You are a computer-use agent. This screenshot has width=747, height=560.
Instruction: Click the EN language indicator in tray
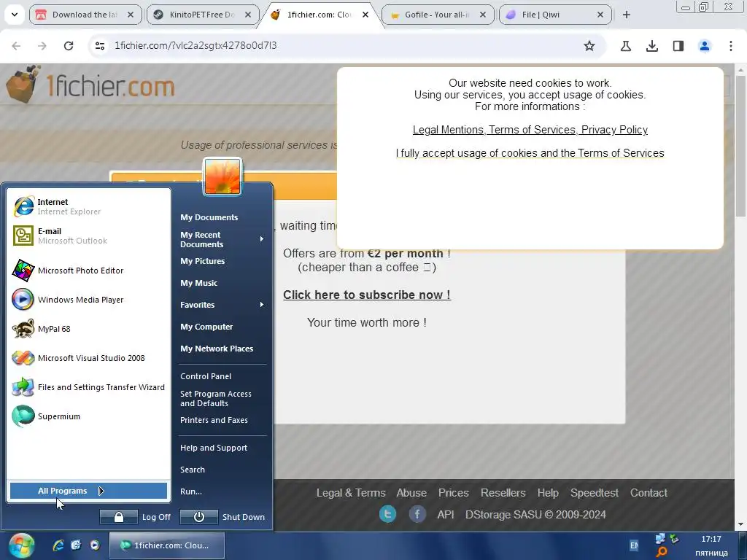coord(634,545)
